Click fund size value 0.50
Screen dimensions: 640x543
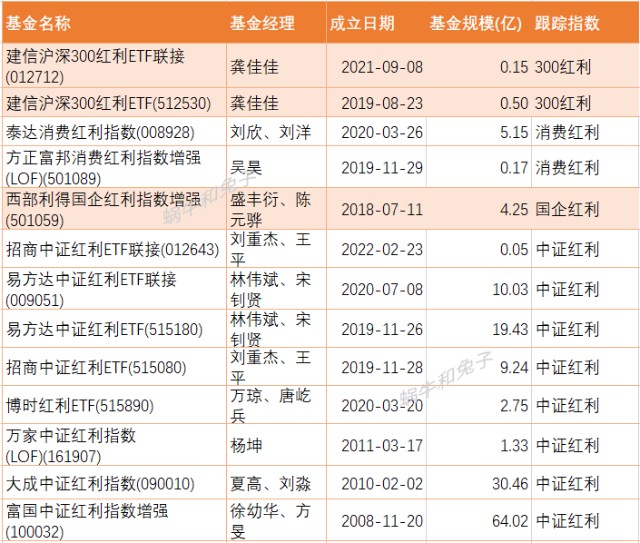click(514, 103)
